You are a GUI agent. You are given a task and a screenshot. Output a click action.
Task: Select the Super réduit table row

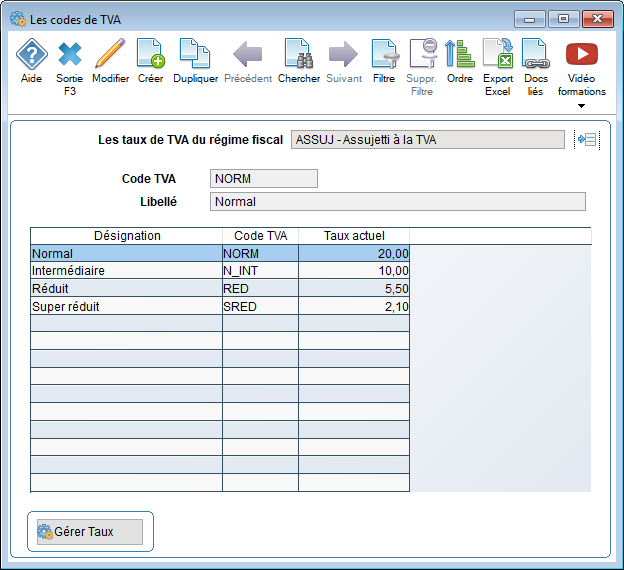tap(220, 306)
